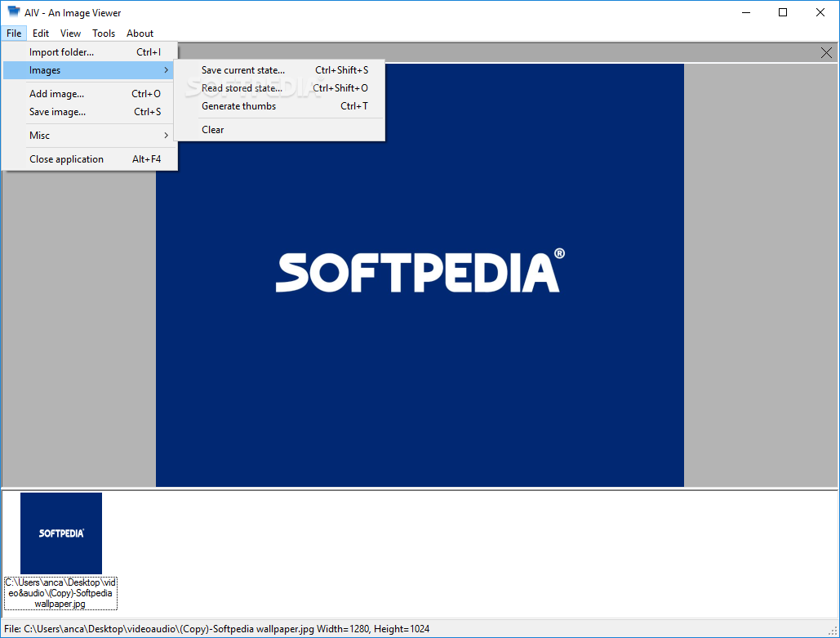The height and width of the screenshot is (638, 840).
Task: Close the AIV window
Action: 820,12
